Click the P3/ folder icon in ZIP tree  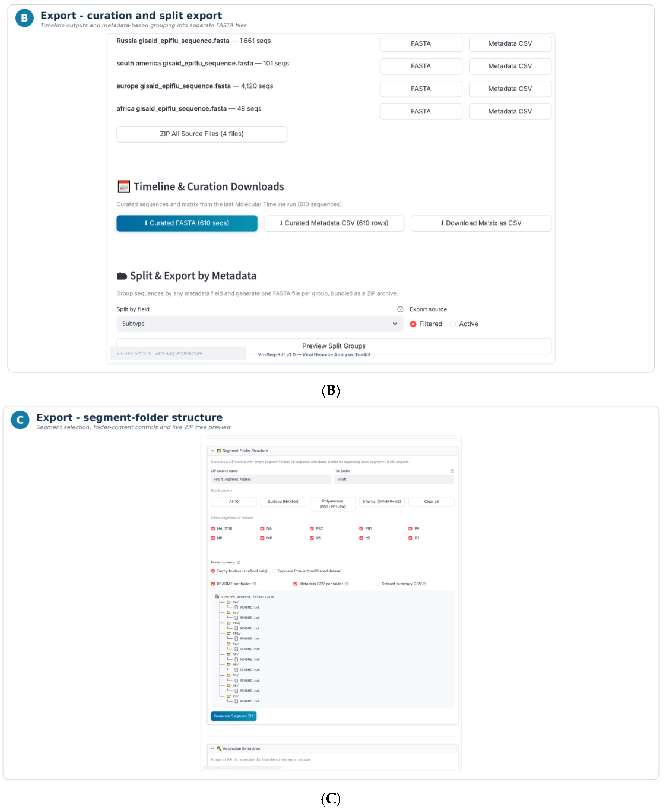(229, 696)
